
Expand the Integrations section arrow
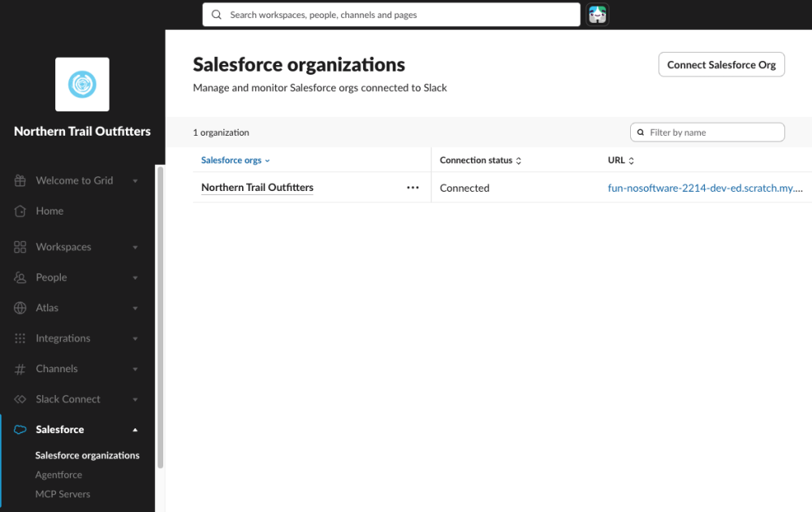pyautogui.click(x=135, y=339)
